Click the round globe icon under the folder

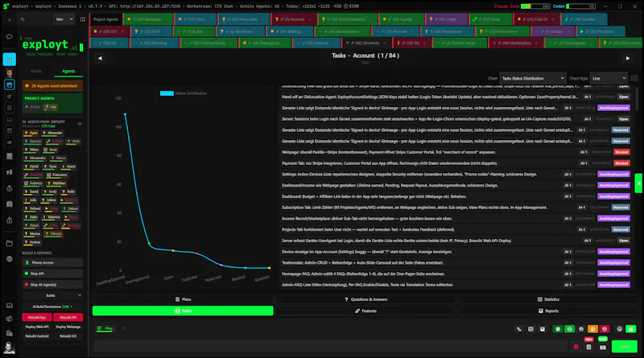point(9,259)
